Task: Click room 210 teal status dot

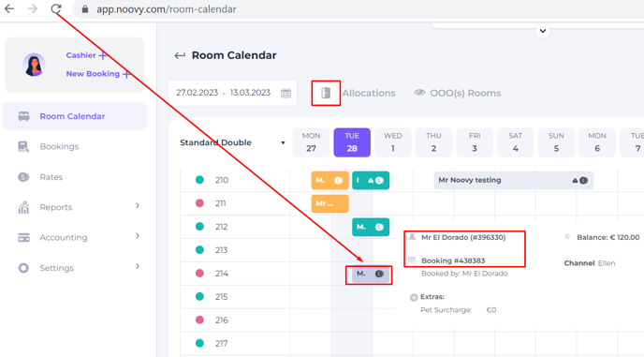Action: [x=199, y=180]
